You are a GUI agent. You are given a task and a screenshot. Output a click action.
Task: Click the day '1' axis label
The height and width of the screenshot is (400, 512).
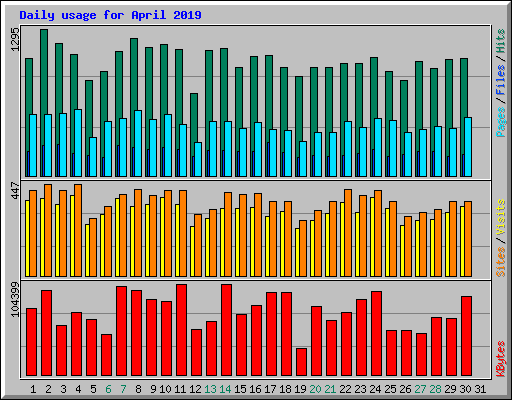(33, 389)
